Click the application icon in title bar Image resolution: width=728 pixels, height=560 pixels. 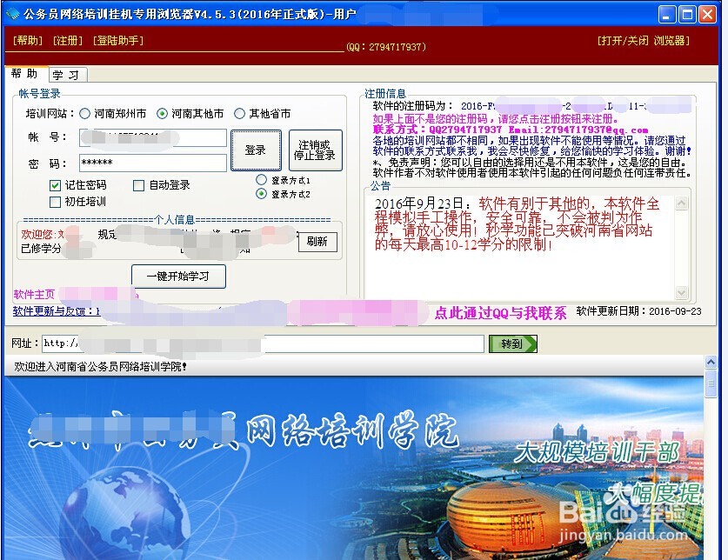click(x=12, y=14)
